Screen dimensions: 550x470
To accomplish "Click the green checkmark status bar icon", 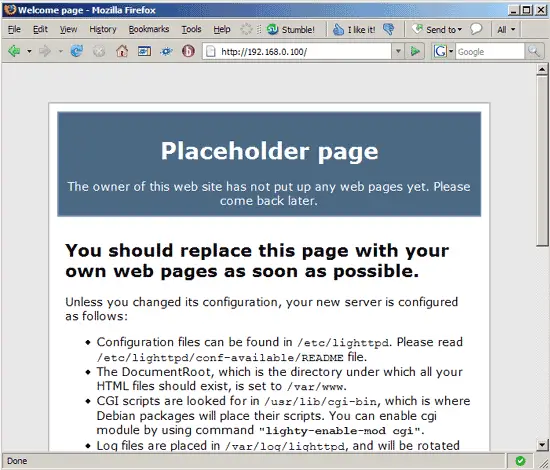I will (521, 461).
